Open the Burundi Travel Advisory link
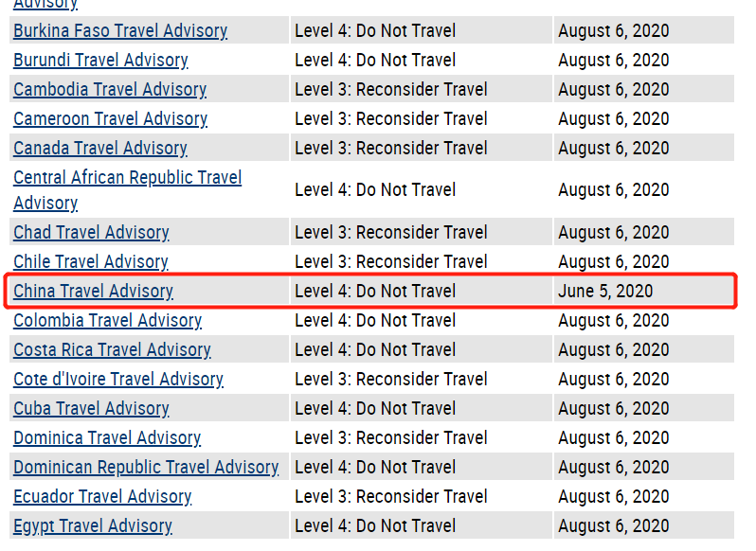756x551 pixels. pos(100,60)
